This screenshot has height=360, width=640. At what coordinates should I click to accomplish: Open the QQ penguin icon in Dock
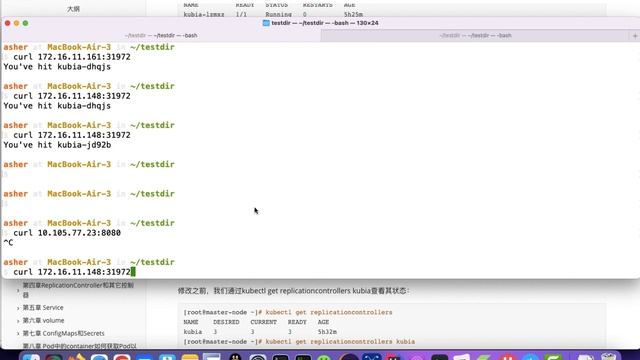tap(235, 358)
